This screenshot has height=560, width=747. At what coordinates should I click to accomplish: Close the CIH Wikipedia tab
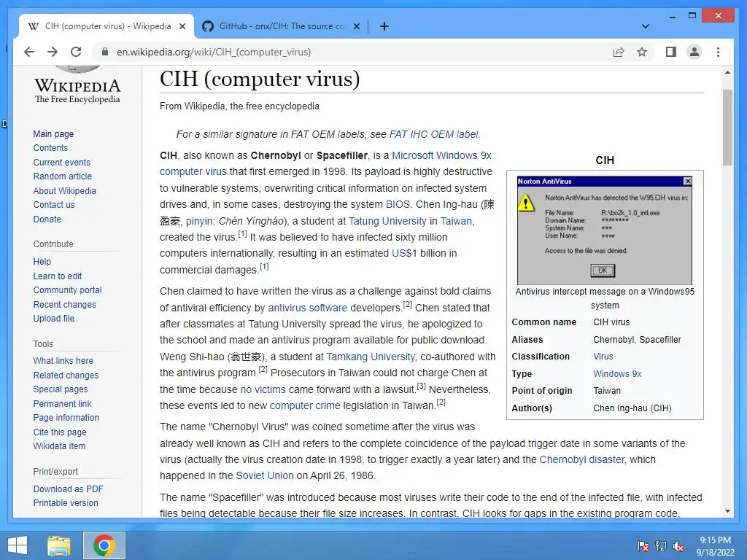182,26
